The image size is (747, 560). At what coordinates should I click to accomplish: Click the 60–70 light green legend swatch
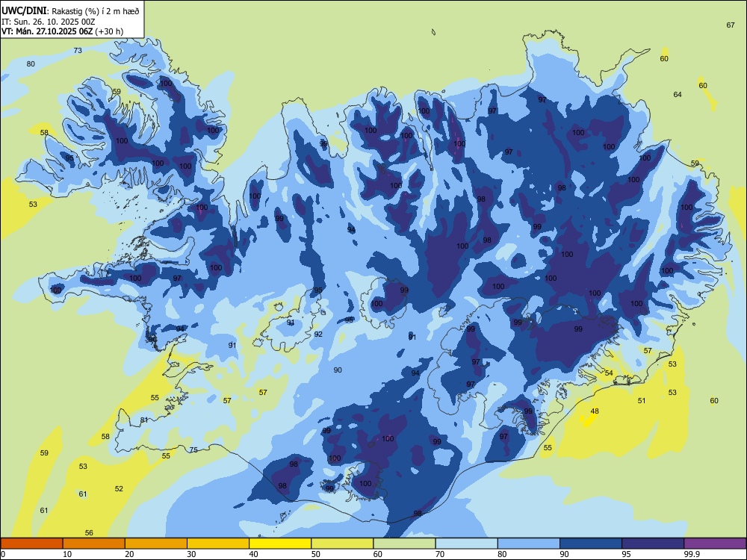[404, 544]
